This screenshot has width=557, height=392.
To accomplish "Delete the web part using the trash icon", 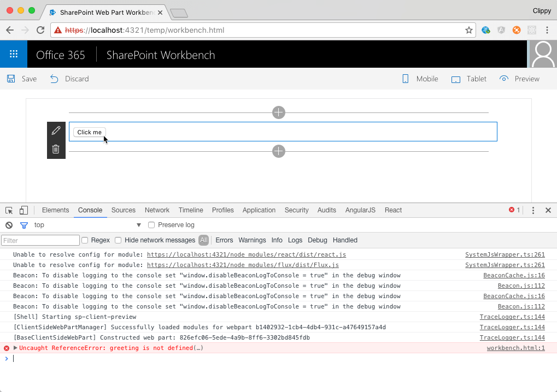I will [56, 149].
